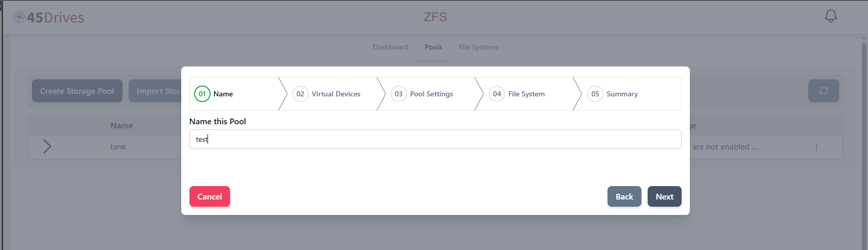Open the tank pool kebab menu
This screenshot has height=250, width=868.
(x=816, y=147)
